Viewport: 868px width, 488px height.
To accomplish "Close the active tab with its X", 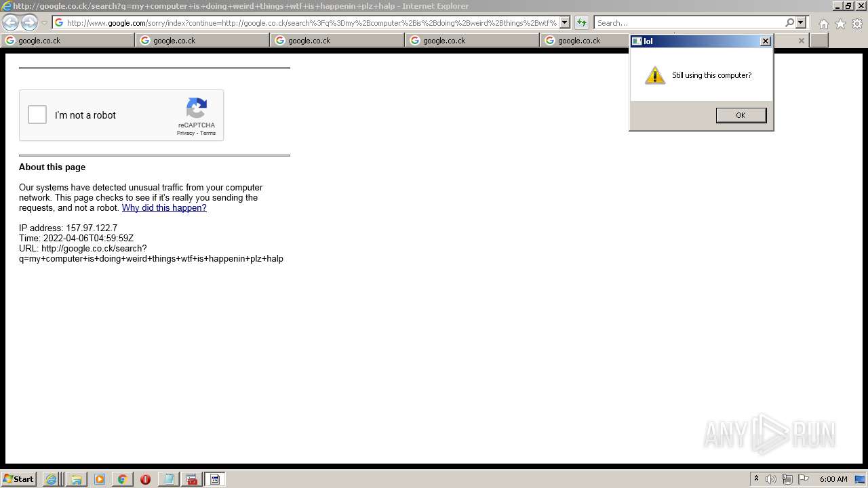I will click(801, 41).
